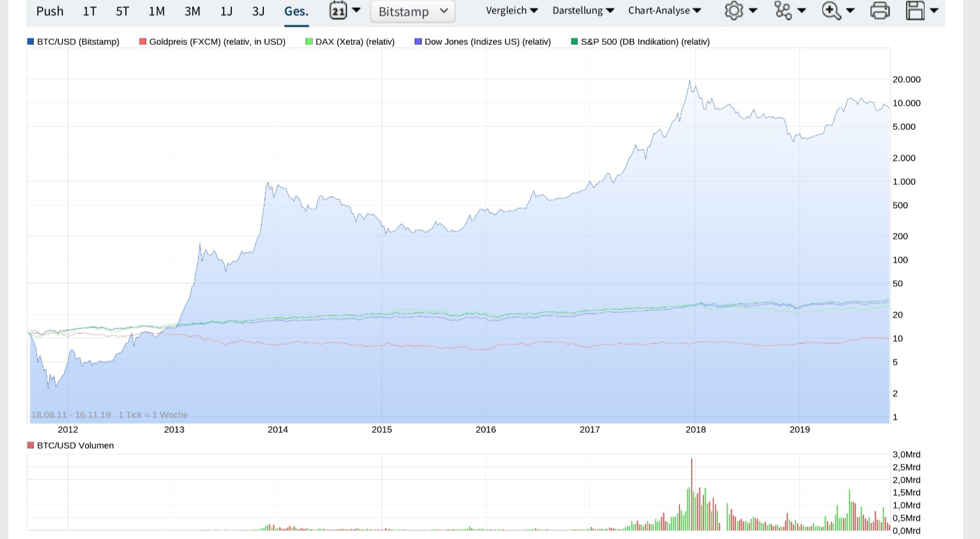Viewport: 980px width, 539px height.
Task: Switch to the 1J one-year view
Action: tap(226, 11)
